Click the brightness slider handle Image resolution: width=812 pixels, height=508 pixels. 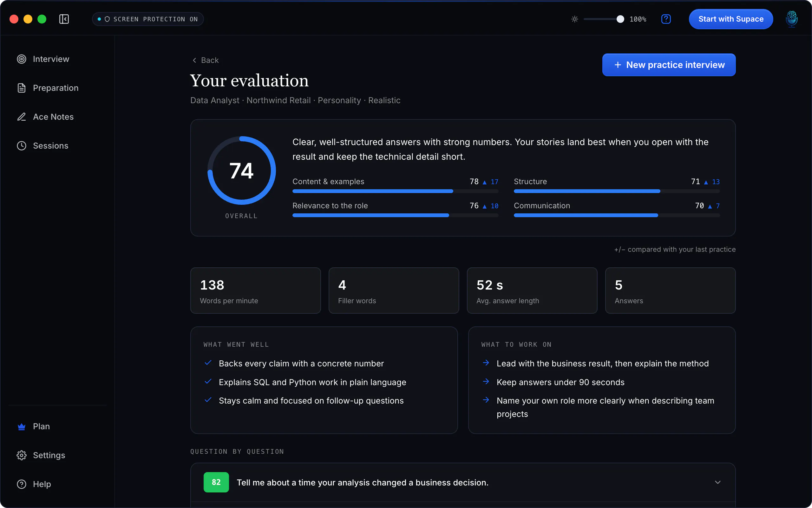click(x=620, y=19)
